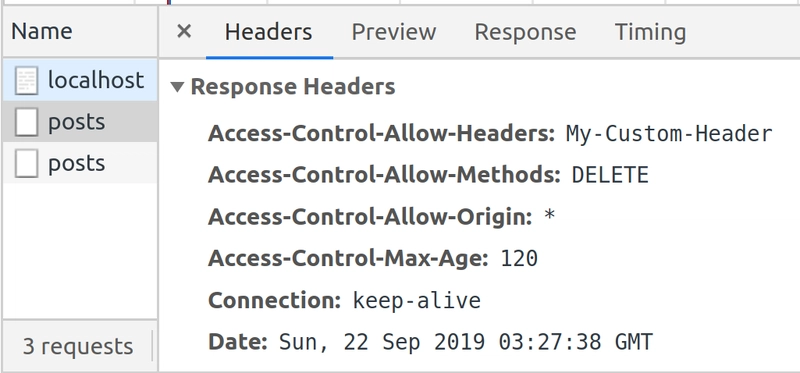This screenshot has width=800, height=373.
Task: Click the My-Custom-Header value
Action: (669, 134)
